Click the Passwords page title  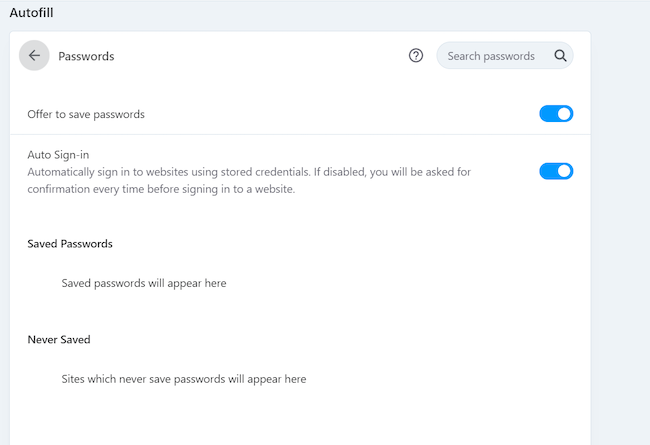[86, 57]
